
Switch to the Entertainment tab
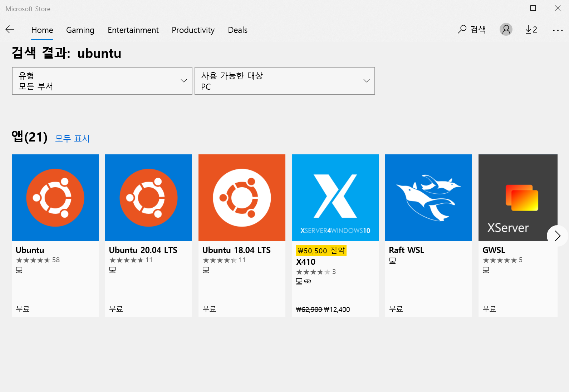[x=133, y=30]
